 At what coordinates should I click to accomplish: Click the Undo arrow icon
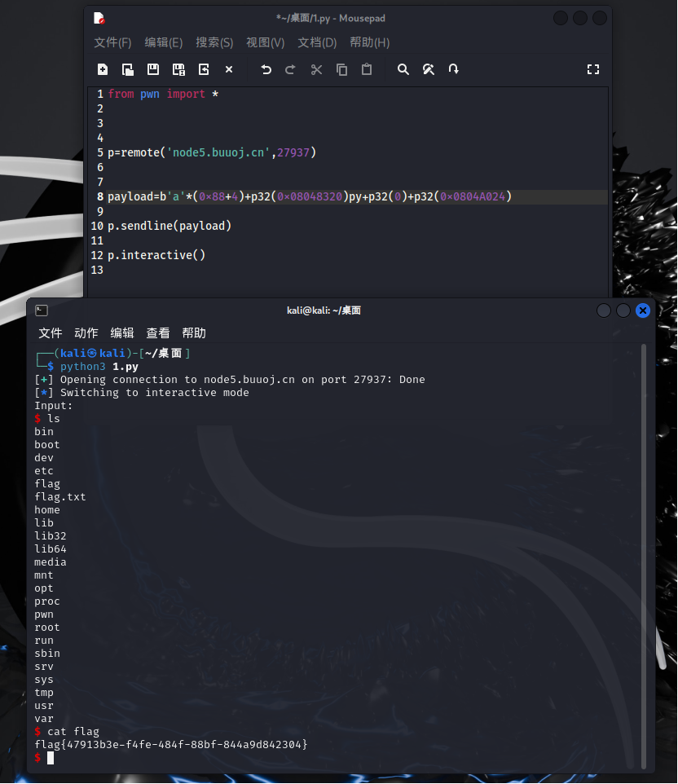(266, 69)
